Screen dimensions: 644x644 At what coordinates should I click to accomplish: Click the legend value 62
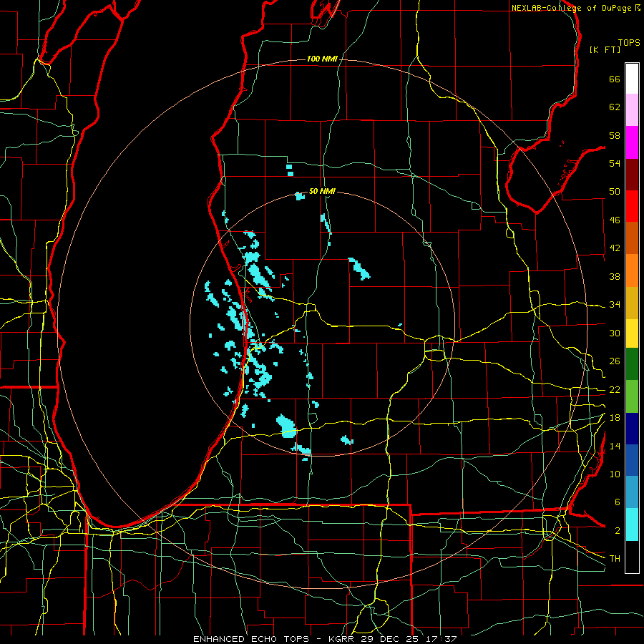coord(615,107)
